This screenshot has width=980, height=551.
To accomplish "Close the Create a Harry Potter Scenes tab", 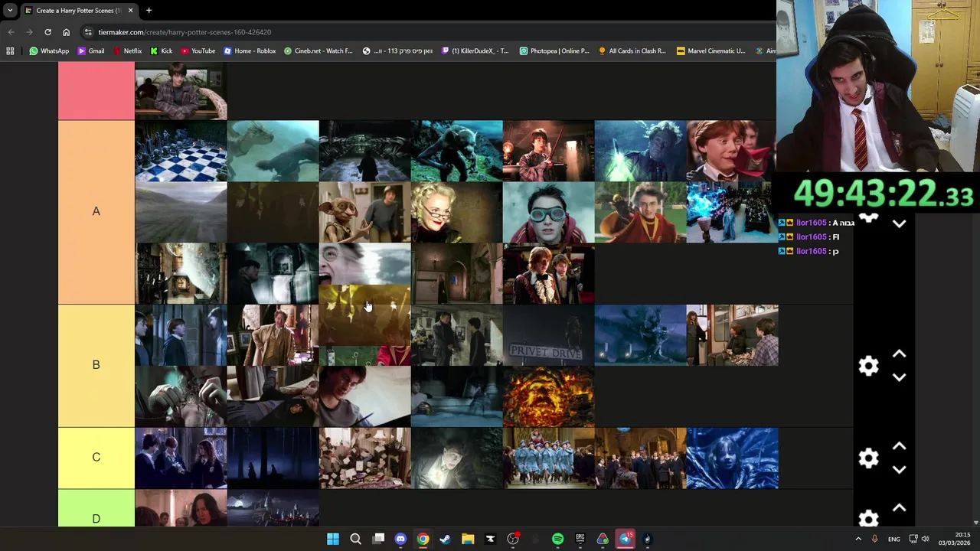I will tap(130, 11).
